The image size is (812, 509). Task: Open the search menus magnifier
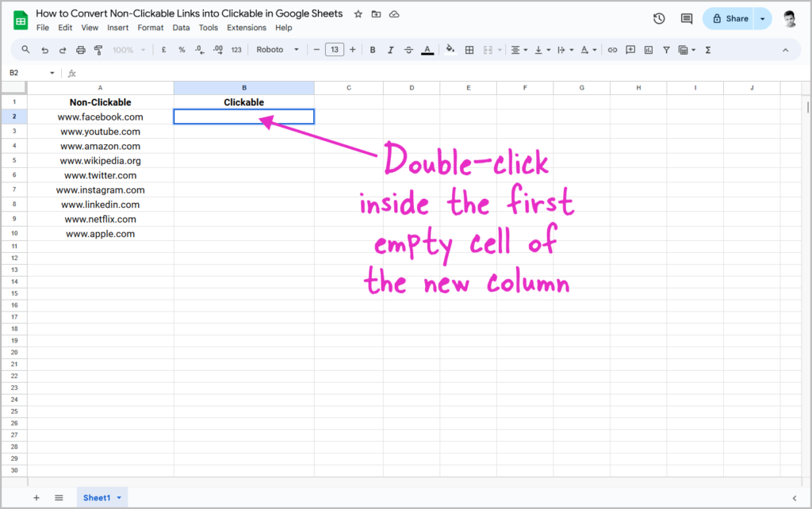pos(25,50)
